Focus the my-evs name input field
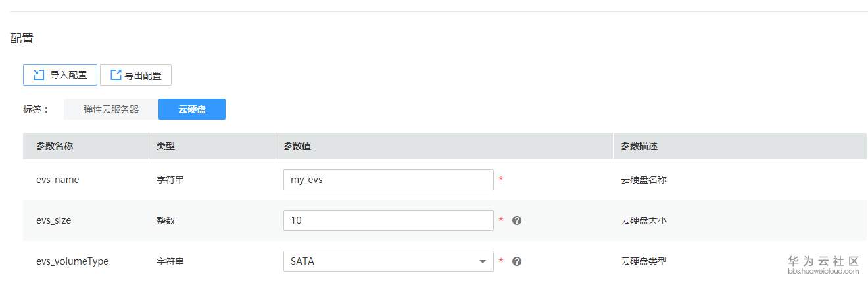Screen dimensions: 868x281 pos(388,180)
